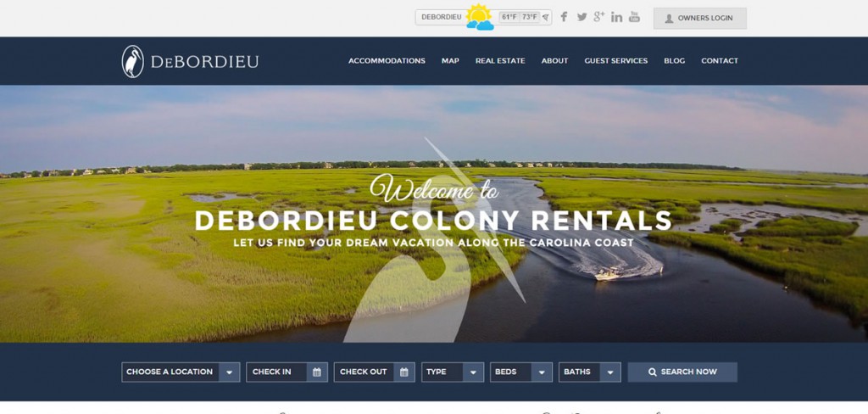Click the Check Out calendar icon
Screen dimensions: 868x414
click(x=404, y=372)
